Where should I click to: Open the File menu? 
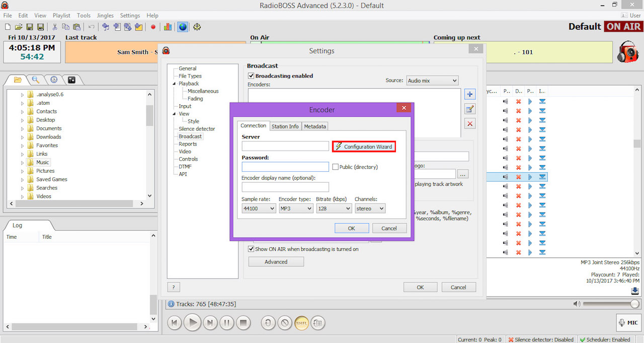(x=8, y=16)
